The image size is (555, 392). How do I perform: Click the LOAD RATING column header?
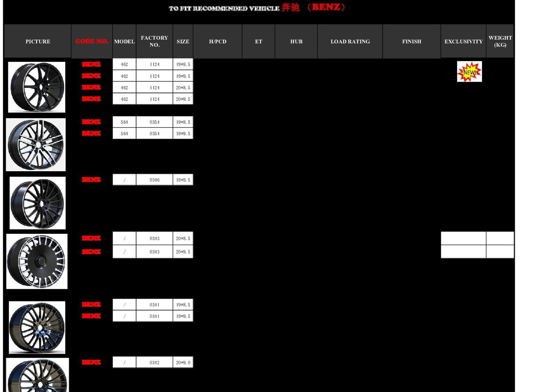pos(350,41)
